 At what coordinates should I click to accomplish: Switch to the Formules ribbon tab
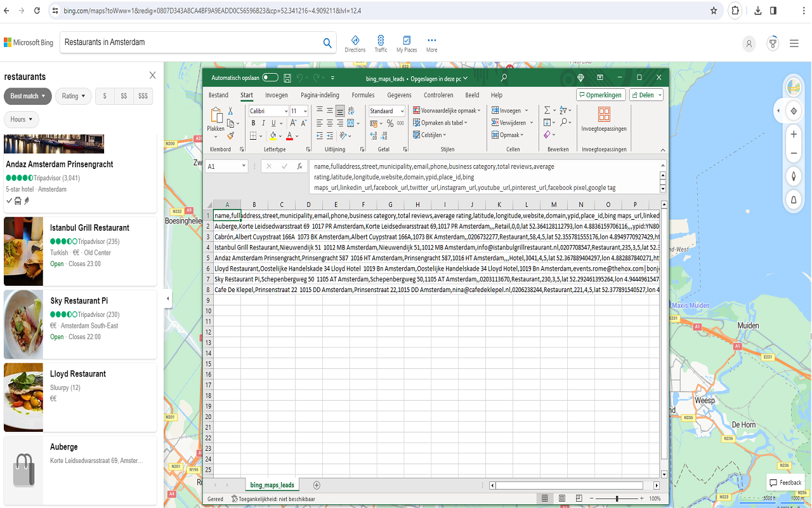[x=363, y=95]
